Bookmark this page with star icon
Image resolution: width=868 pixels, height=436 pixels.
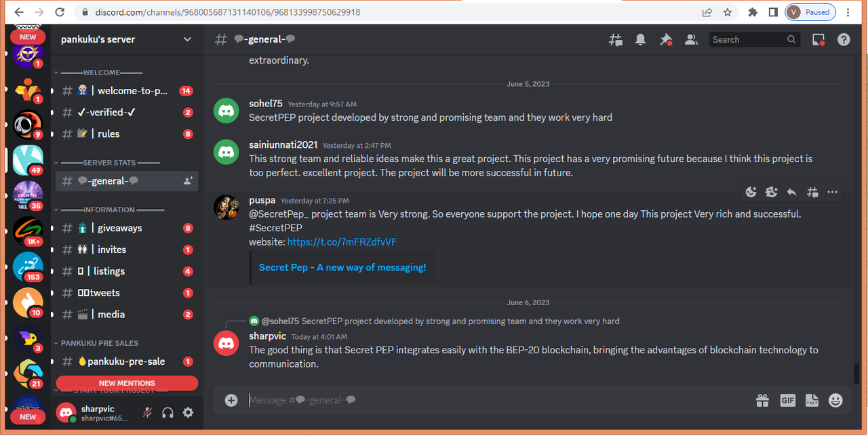(728, 12)
